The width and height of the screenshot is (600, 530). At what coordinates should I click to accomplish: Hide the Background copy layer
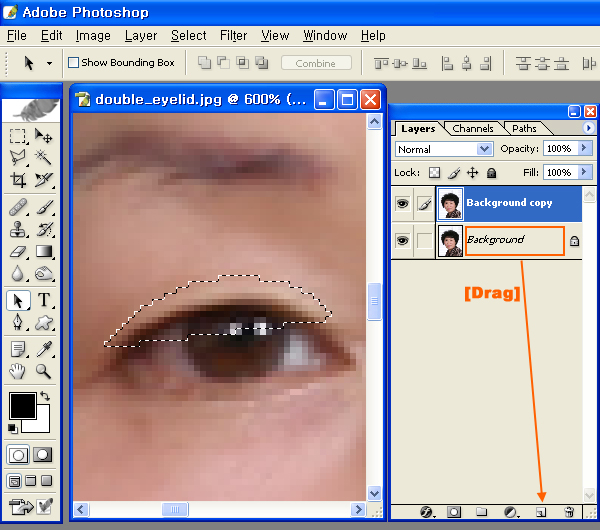point(402,203)
